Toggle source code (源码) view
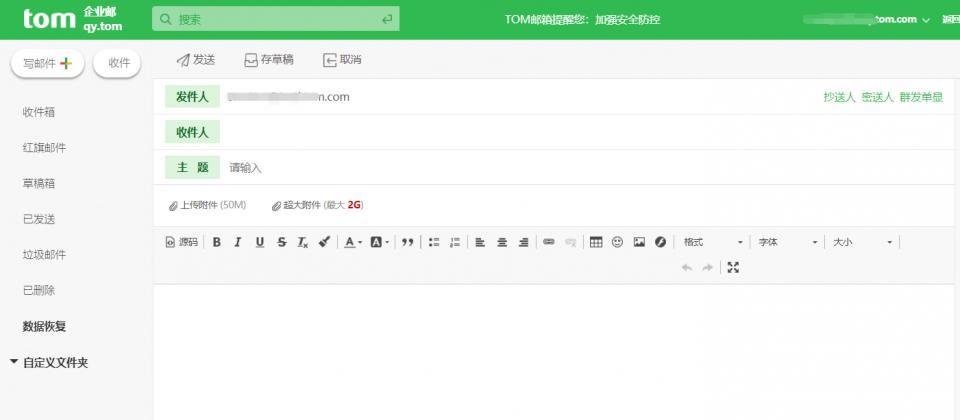 (182, 242)
